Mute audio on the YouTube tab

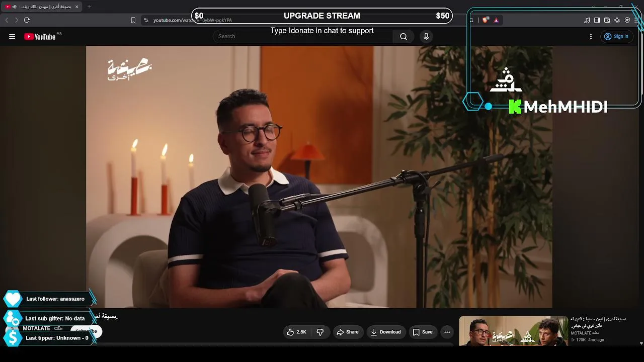pyautogui.click(x=14, y=7)
